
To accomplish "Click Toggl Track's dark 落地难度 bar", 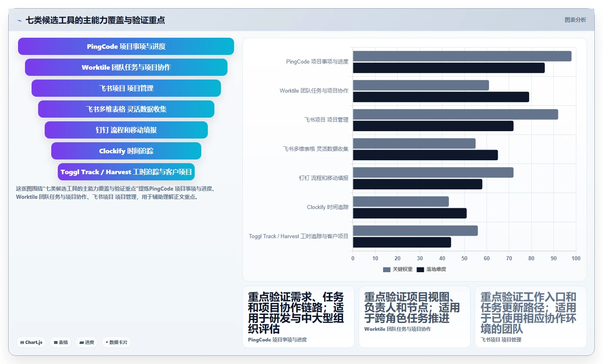I will pyautogui.click(x=402, y=243).
